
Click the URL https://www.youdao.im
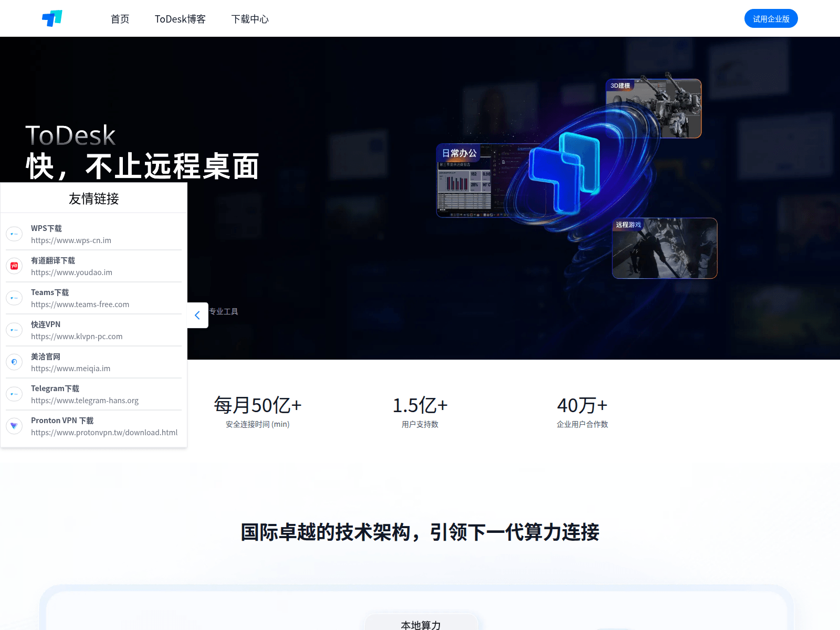coord(71,272)
